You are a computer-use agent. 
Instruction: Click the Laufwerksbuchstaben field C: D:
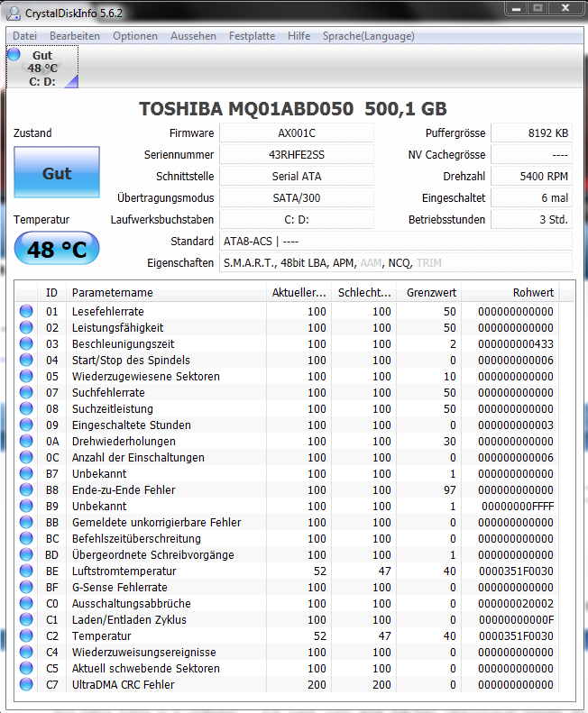click(297, 220)
